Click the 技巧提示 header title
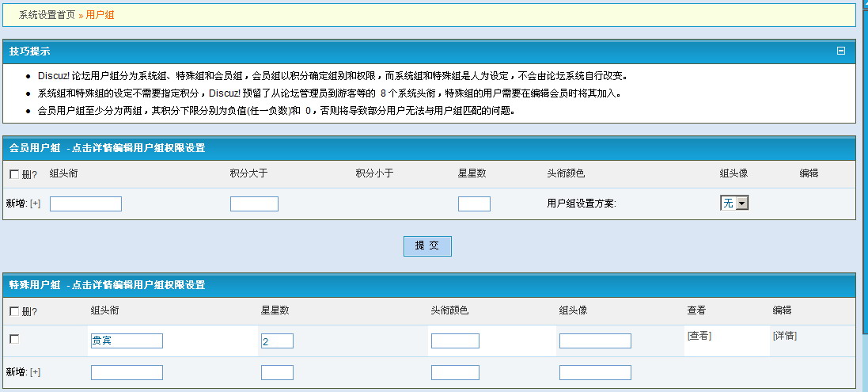 [x=30, y=51]
